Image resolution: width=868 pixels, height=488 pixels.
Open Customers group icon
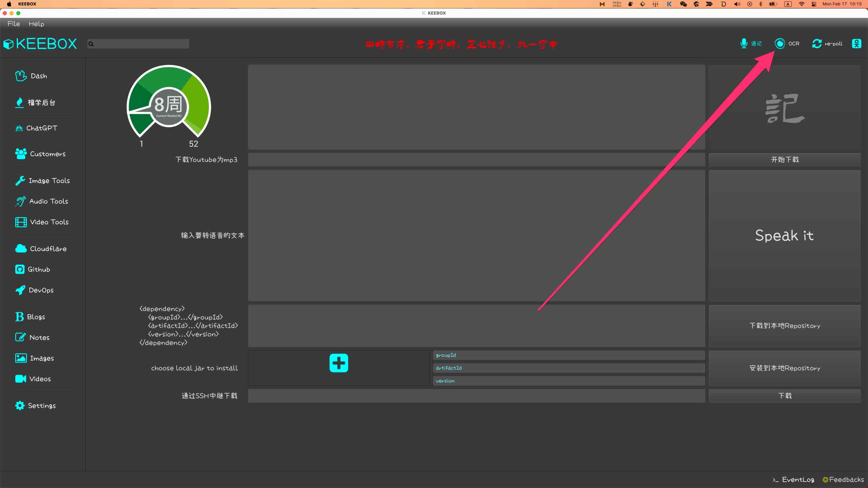[21, 154]
